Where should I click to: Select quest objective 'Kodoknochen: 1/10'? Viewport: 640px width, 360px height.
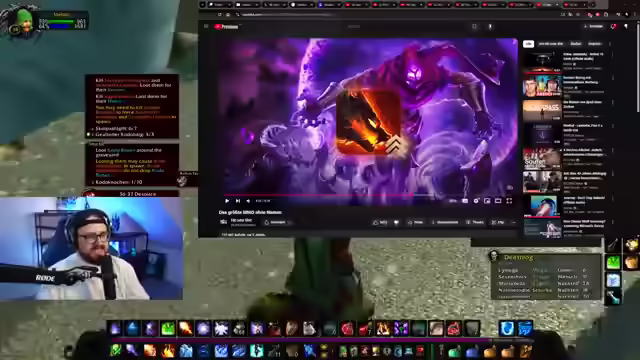click(119, 182)
